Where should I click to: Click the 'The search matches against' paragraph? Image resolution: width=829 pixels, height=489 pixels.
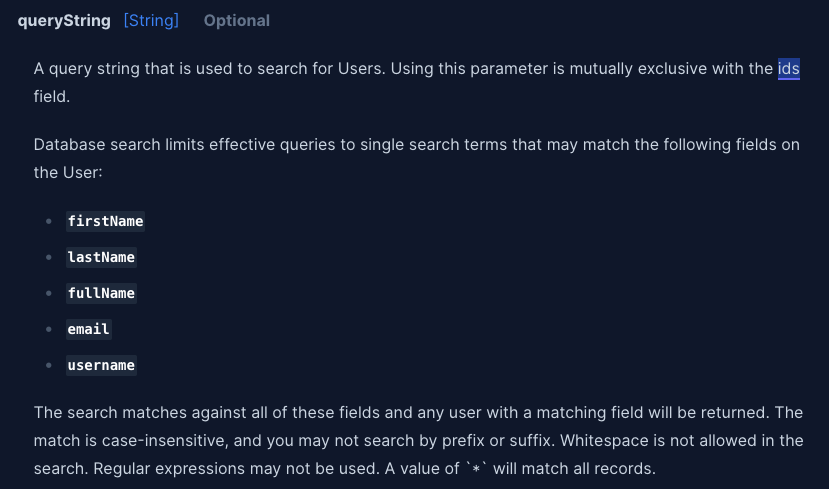tap(419, 440)
